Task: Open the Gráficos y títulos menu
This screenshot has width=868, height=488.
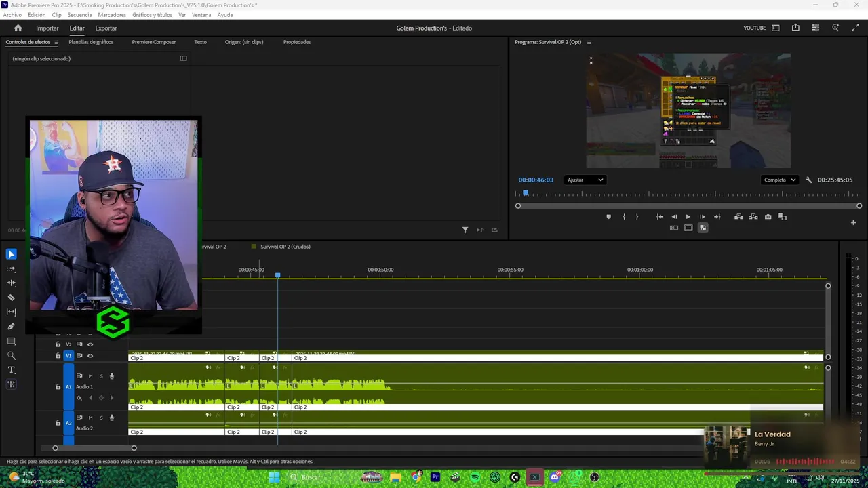Action: (152, 15)
